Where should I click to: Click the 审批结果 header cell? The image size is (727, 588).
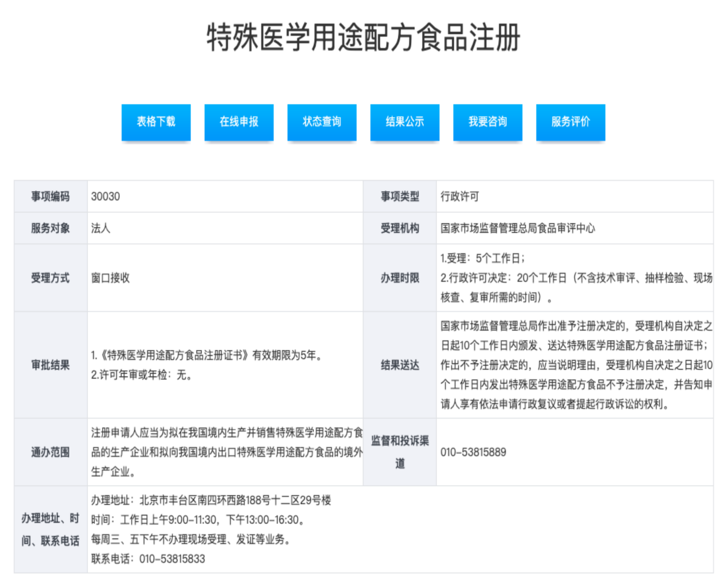(51, 365)
